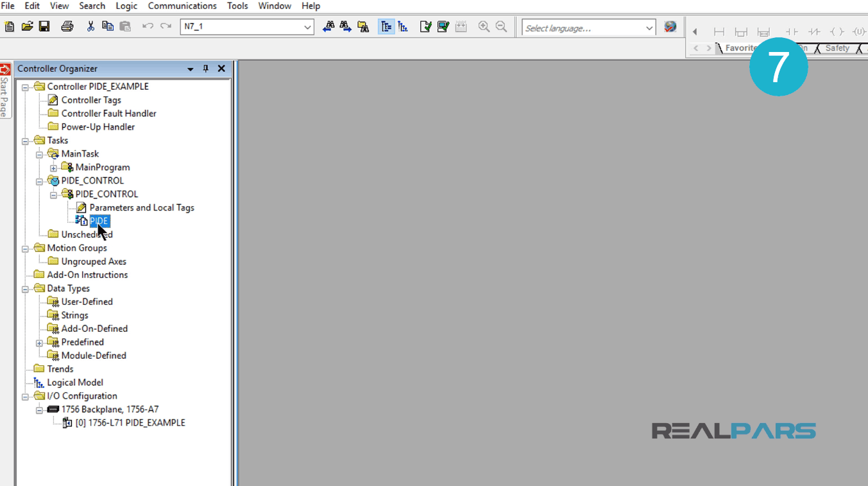
Task: Open the Start Page side tab
Action: [5, 90]
